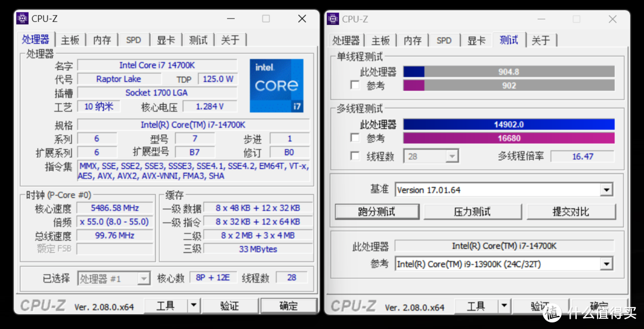The width and height of the screenshot is (644, 329).
Task: Click the 工具 button in the right window
Action: pyautogui.click(x=476, y=306)
